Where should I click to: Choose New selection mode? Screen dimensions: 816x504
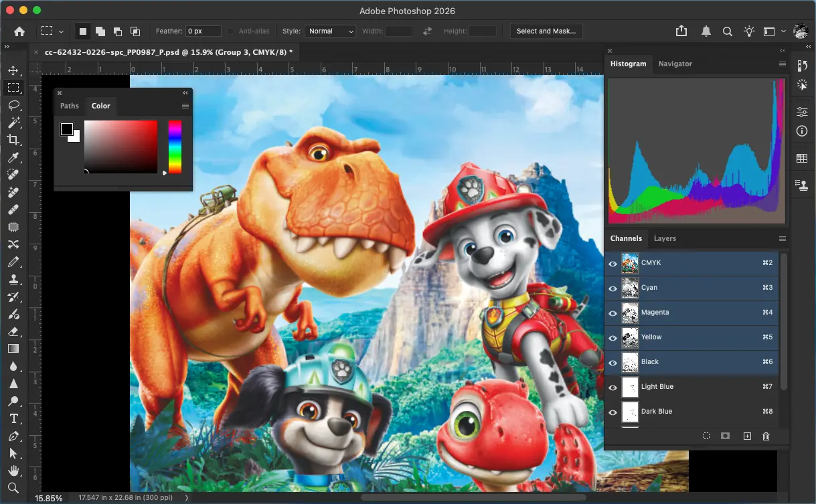tap(83, 31)
